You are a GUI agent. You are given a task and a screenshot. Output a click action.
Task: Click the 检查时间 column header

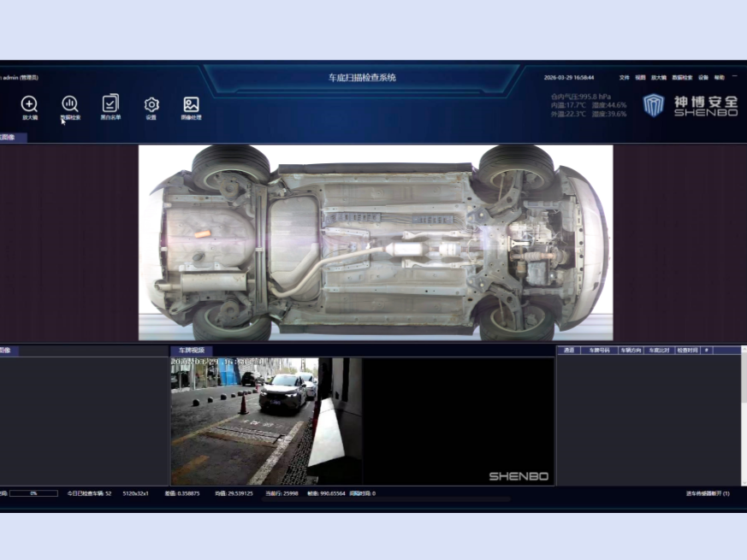[687, 350]
